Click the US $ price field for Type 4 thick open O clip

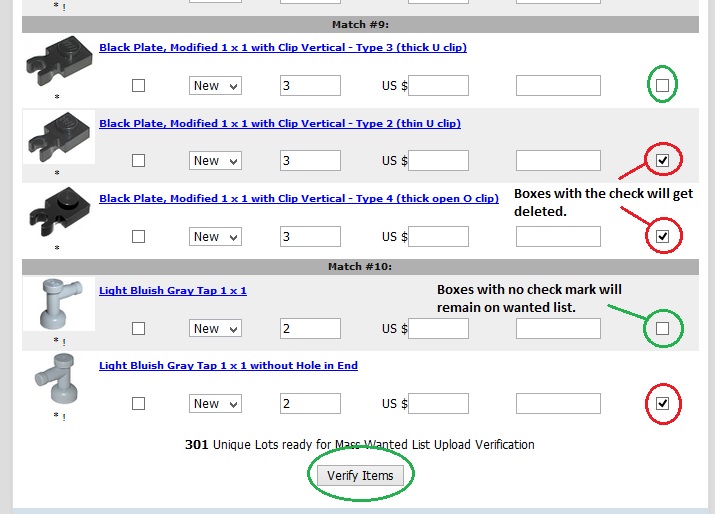pyautogui.click(x=438, y=237)
